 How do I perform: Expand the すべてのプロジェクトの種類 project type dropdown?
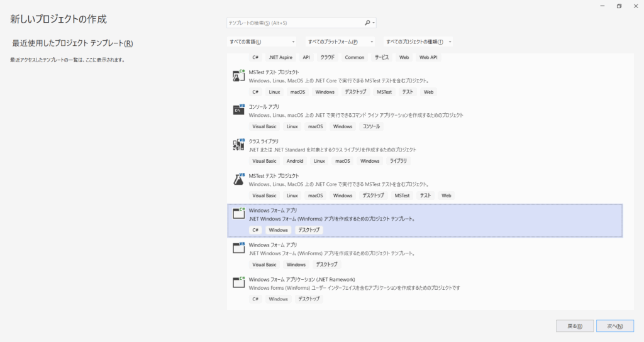(x=419, y=42)
